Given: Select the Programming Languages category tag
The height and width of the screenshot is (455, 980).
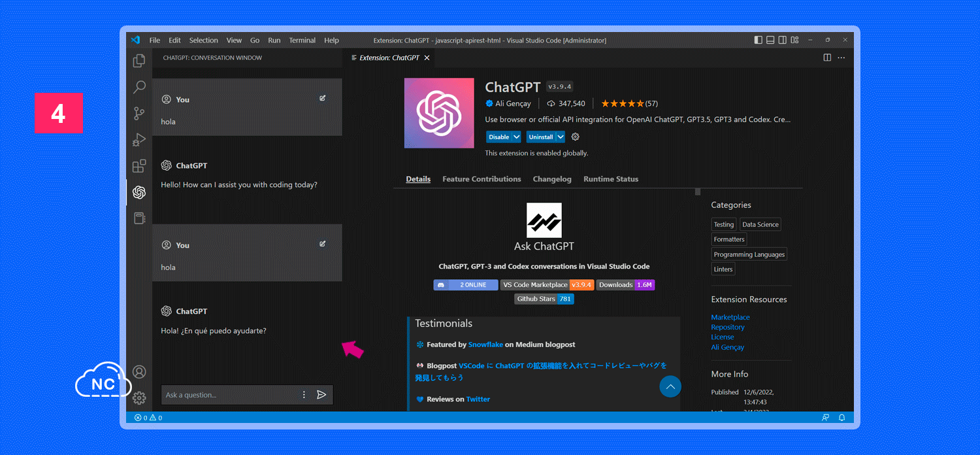Looking at the screenshot, I should click(749, 254).
